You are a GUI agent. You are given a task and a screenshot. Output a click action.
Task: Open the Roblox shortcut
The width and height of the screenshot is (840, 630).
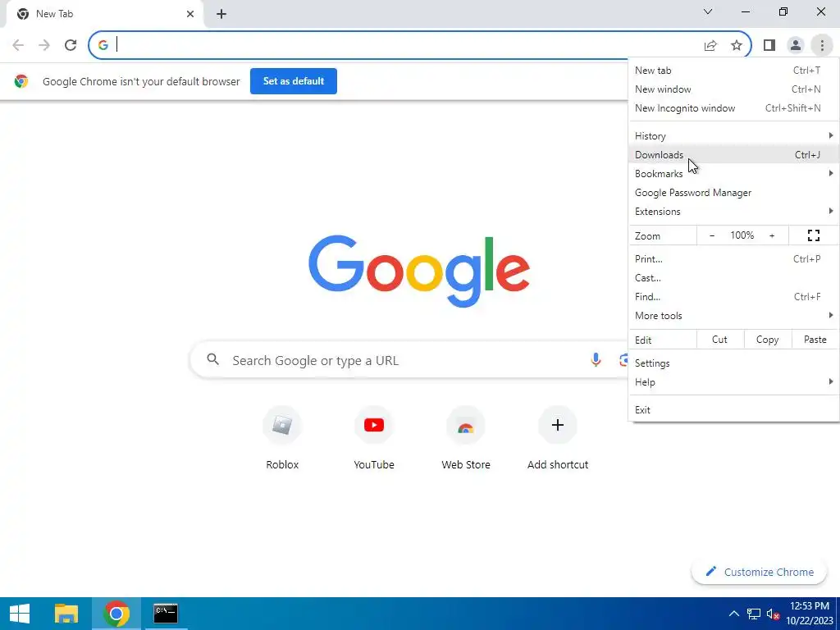click(282, 438)
